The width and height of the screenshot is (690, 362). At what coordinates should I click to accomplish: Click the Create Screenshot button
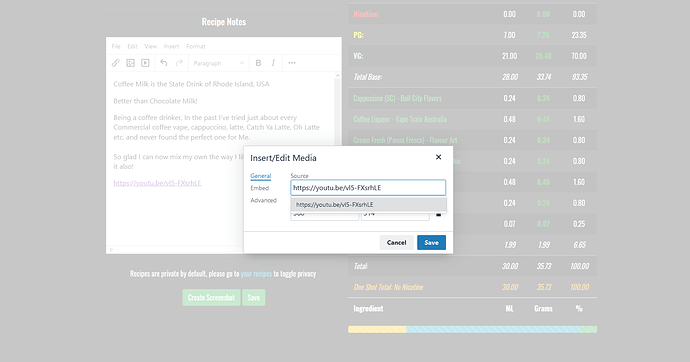(x=211, y=297)
